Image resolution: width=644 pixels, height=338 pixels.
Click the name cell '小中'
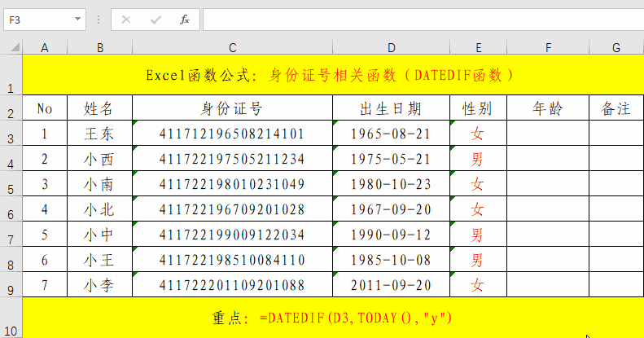click(100, 234)
